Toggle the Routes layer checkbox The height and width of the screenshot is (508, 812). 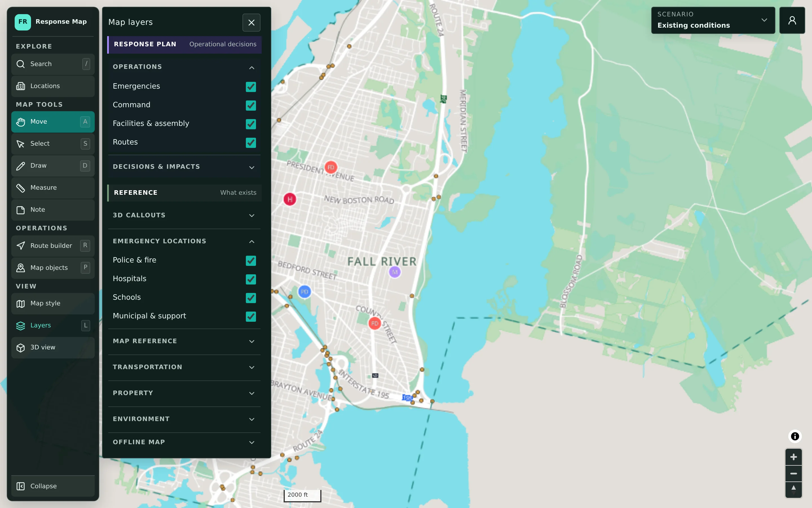251,143
